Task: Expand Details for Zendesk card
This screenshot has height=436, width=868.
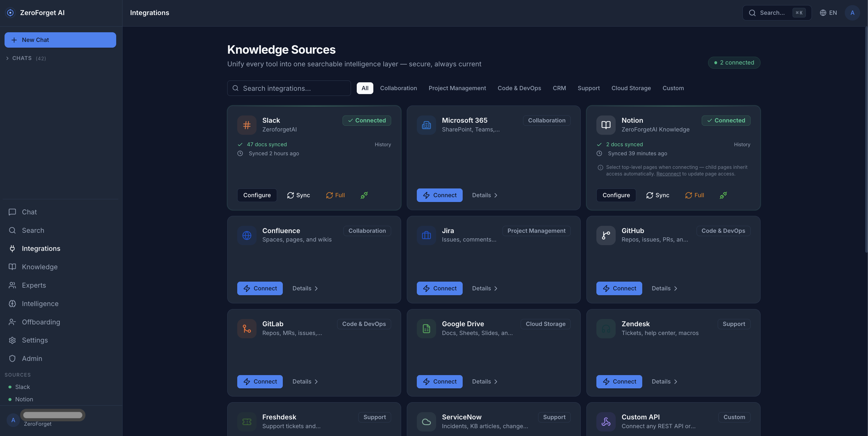Action: (664, 381)
